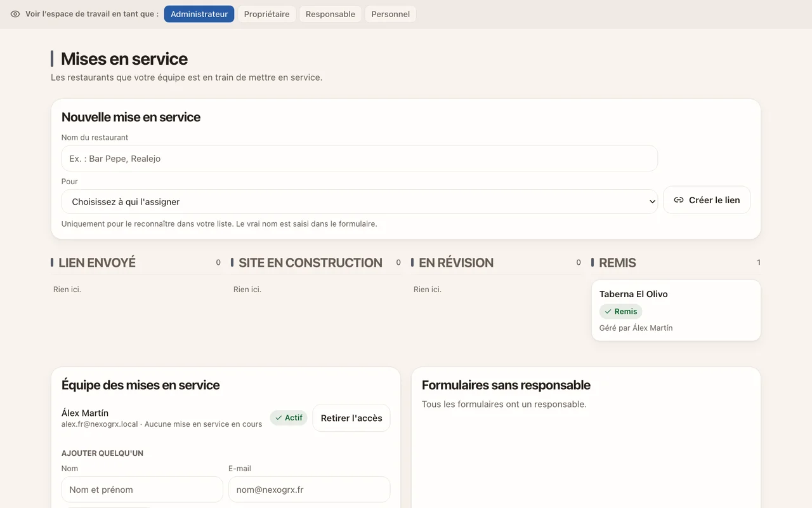
Task: Click the 'SITE EN CONSTRUCTION' column header
Action: point(310,263)
